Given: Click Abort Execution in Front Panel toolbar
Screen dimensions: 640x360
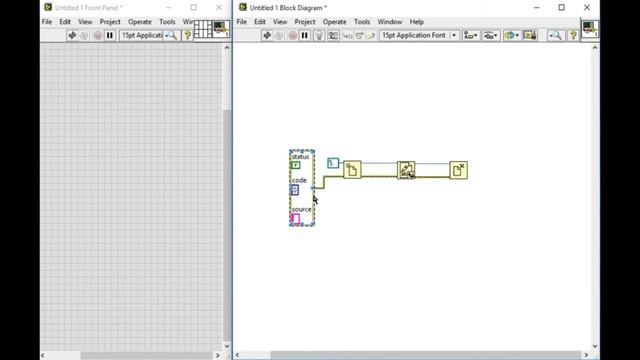Looking at the screenshot, I should click(98, 36).
